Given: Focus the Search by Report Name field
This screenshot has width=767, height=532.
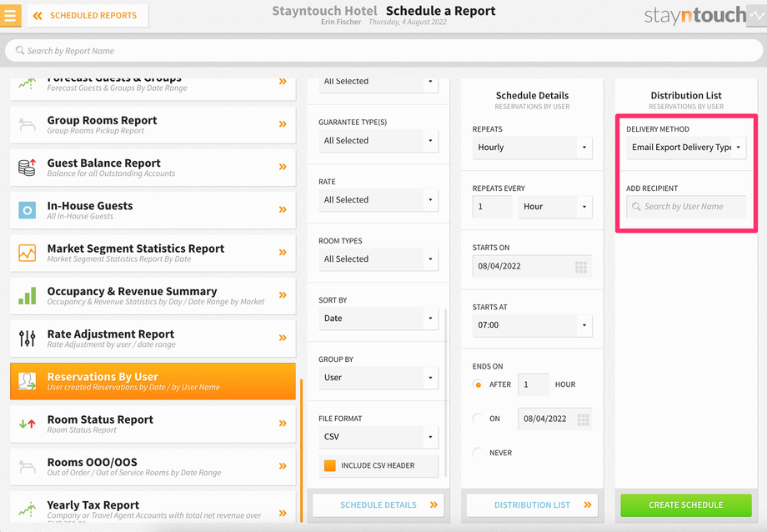Looking at the screenshot, I should (383, 51).
